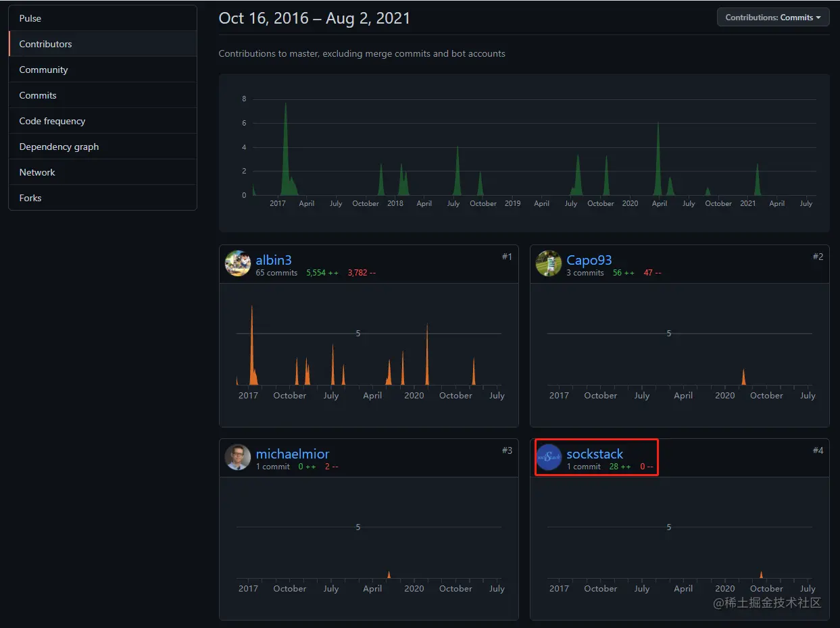Click the date range heading Oct 16, 2016 – Aug 2, 2021
Screen dimensions: 840x628
click(314, 18)
